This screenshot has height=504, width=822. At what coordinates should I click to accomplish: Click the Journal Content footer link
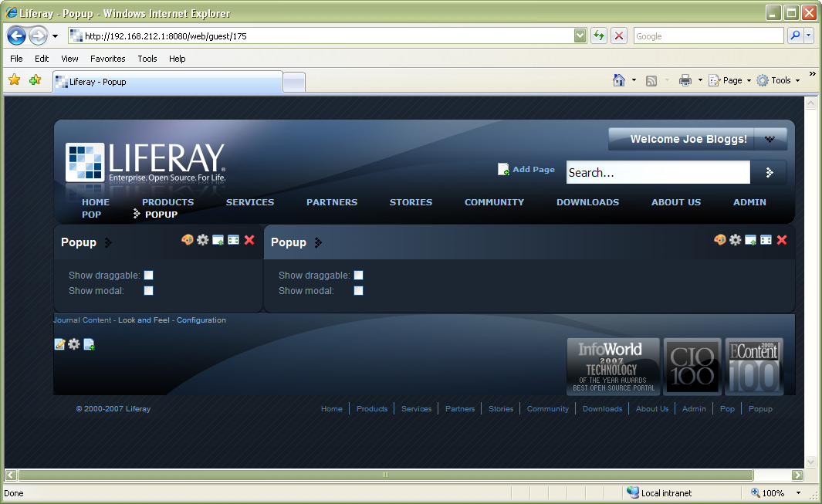click(83, 320)
